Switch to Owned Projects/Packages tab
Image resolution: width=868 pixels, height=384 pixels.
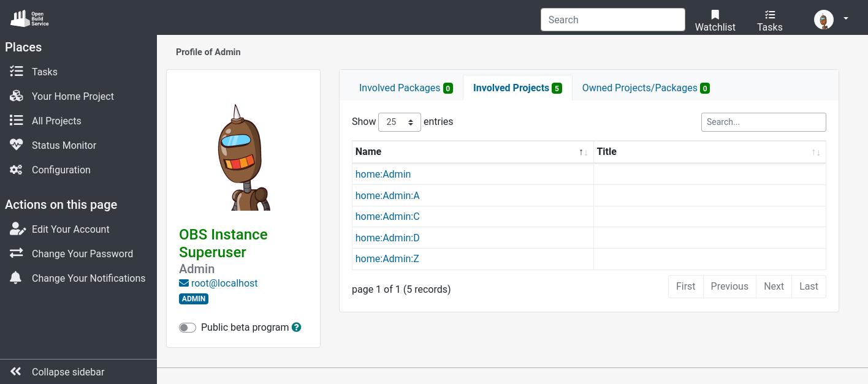point(645,88)
